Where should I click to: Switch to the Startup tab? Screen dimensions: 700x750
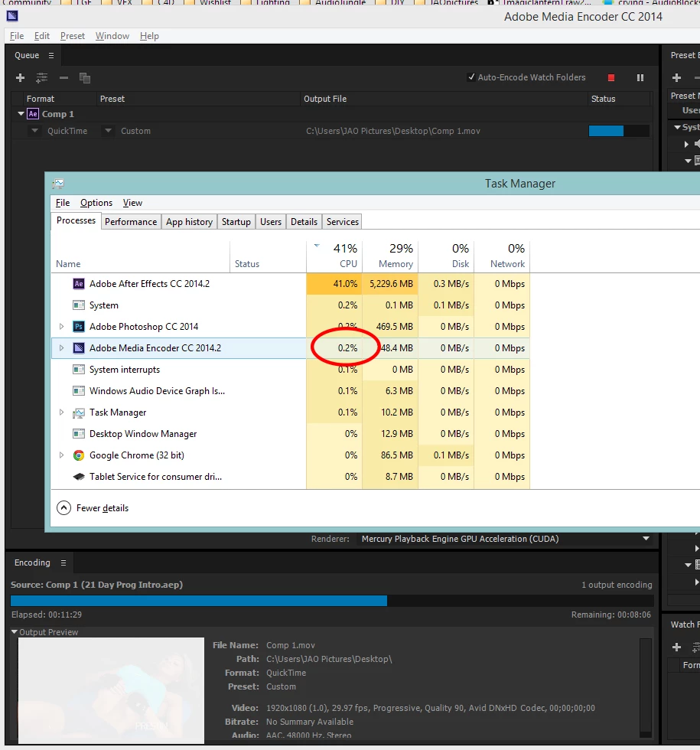coord(236,222)
